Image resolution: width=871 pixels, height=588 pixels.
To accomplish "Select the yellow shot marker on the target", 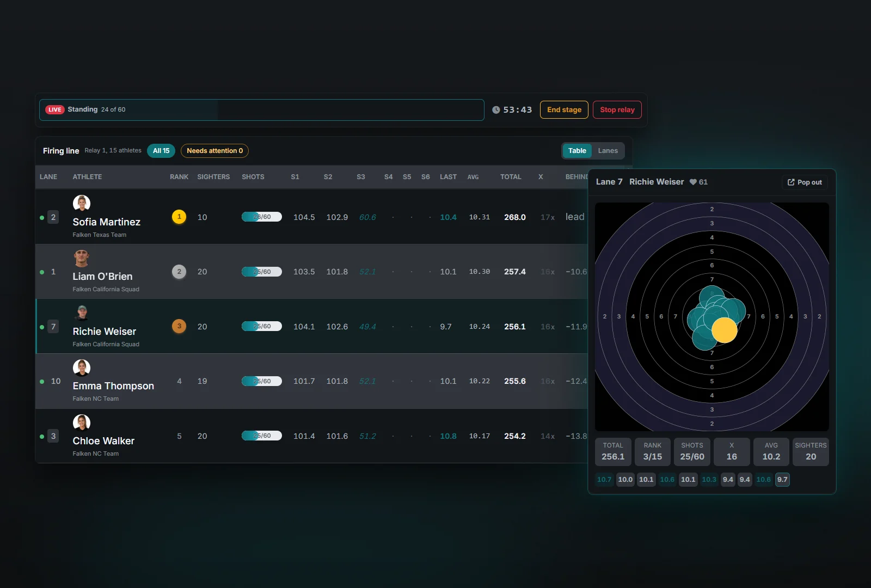I will (725, 330).
